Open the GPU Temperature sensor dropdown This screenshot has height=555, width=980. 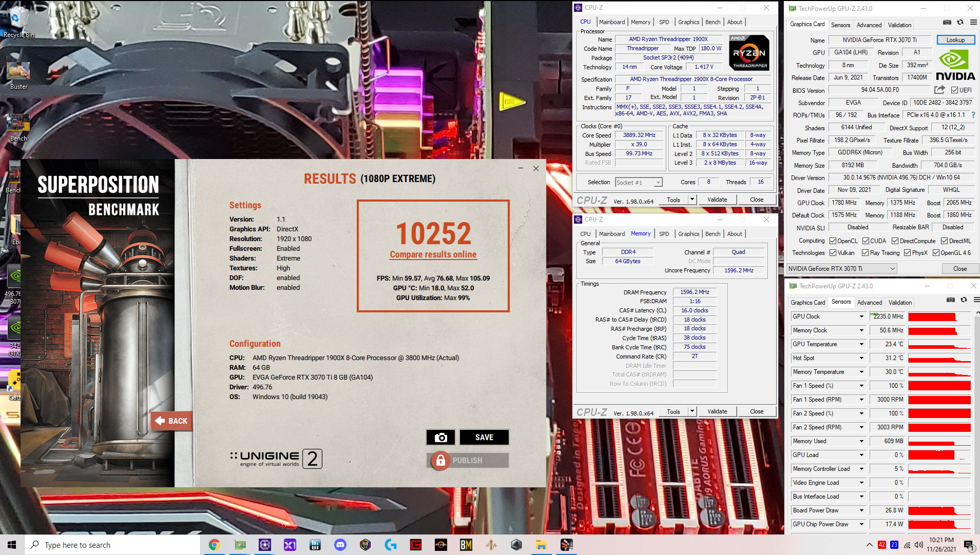(x=861, y=344)
